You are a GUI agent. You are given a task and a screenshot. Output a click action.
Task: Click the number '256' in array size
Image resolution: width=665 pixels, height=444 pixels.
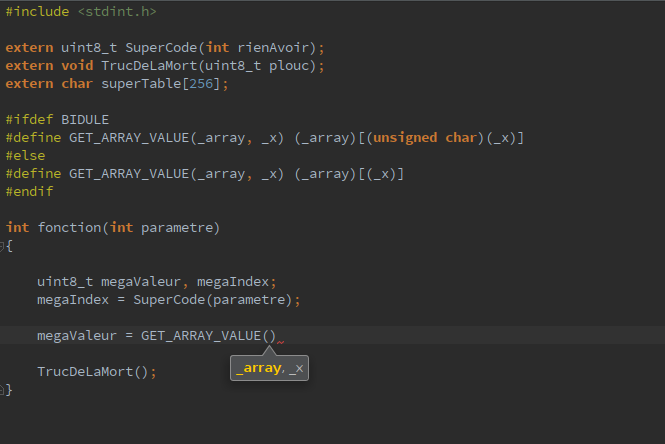pos(201,84)
